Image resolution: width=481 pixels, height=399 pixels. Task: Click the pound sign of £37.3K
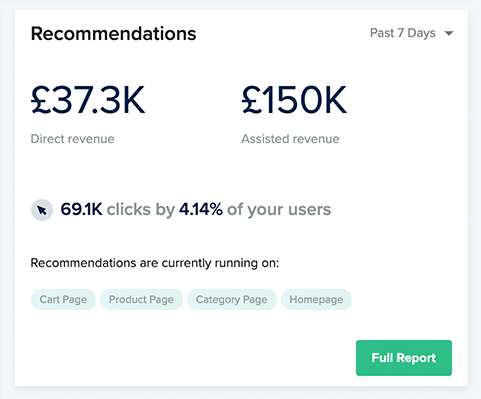coord(41,100)
